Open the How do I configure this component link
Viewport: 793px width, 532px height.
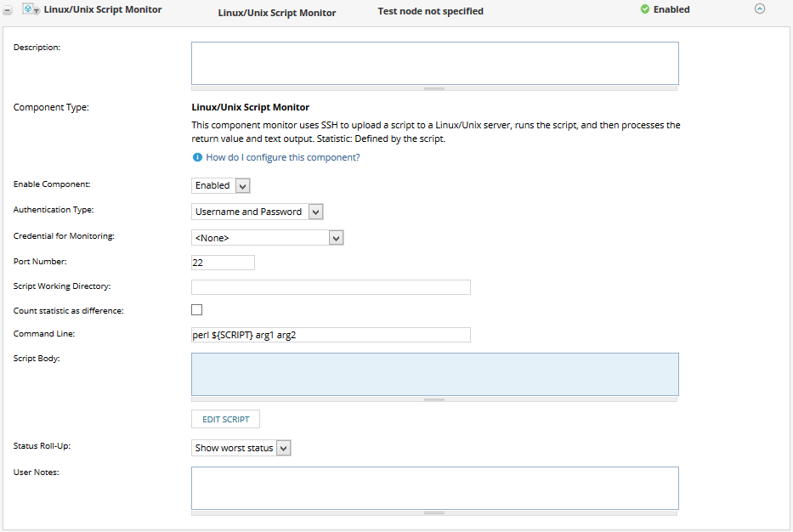(280, 157)
